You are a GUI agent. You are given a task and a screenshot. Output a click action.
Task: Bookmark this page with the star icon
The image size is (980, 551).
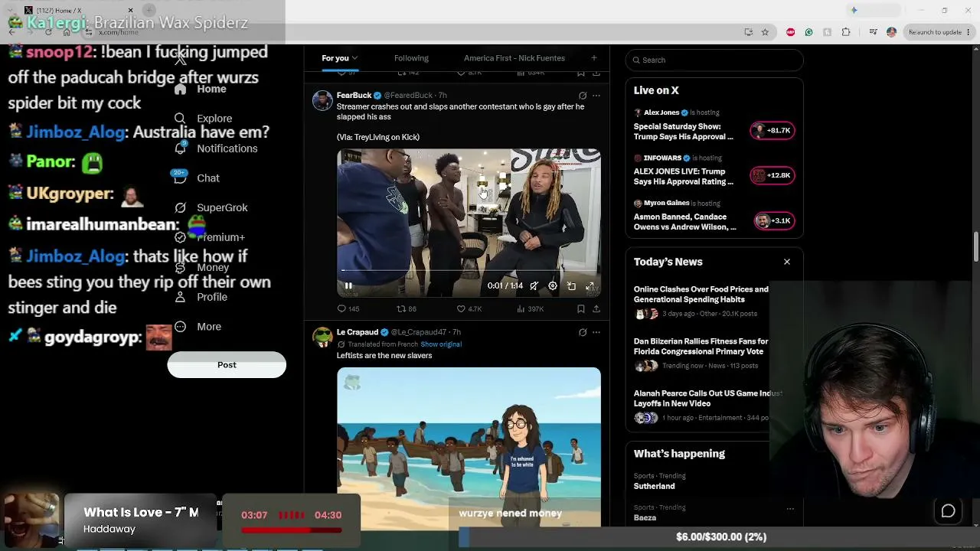pyautogui.click(x=765, y=32)
